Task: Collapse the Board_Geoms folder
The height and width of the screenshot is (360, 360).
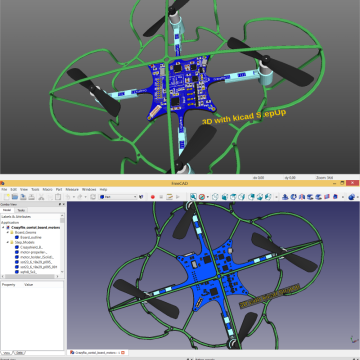Action: (x=8, y=232)
